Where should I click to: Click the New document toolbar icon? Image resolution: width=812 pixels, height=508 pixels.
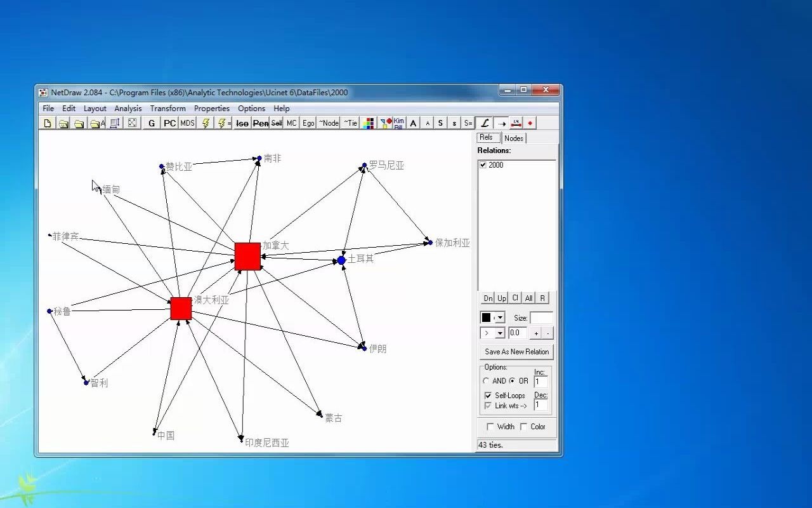48,123
